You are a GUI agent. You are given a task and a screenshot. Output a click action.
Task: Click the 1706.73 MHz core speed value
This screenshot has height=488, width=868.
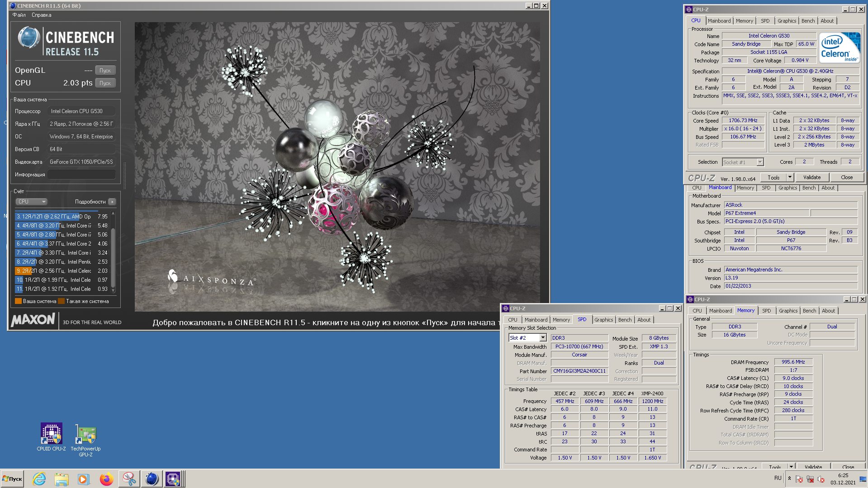[743, 120]
